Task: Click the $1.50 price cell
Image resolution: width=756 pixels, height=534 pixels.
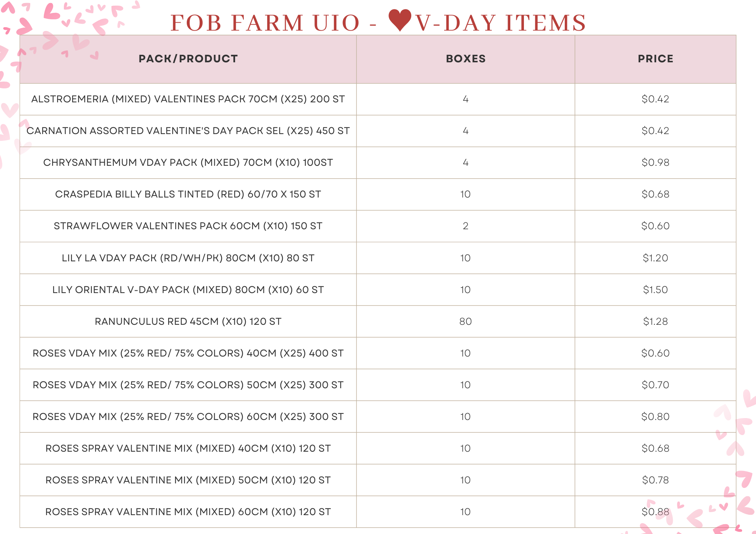Action: tap(655, 290)
